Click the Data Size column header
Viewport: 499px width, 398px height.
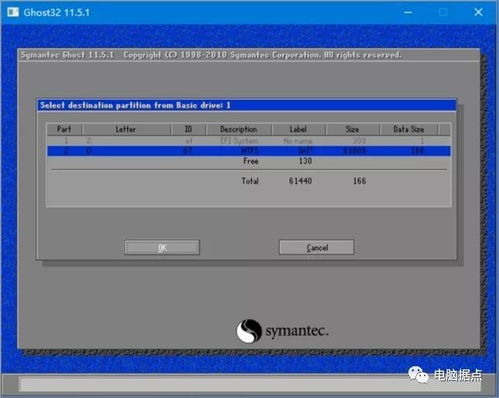point(409,129)
